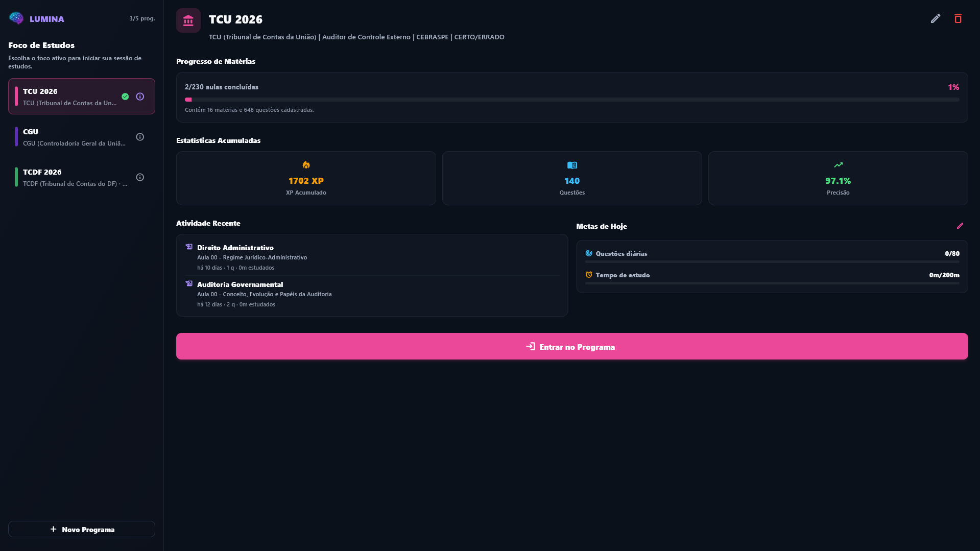Click the green active checkmark on TCU 2026
This screenshot has height=551, width=980.
coord(125,97)
